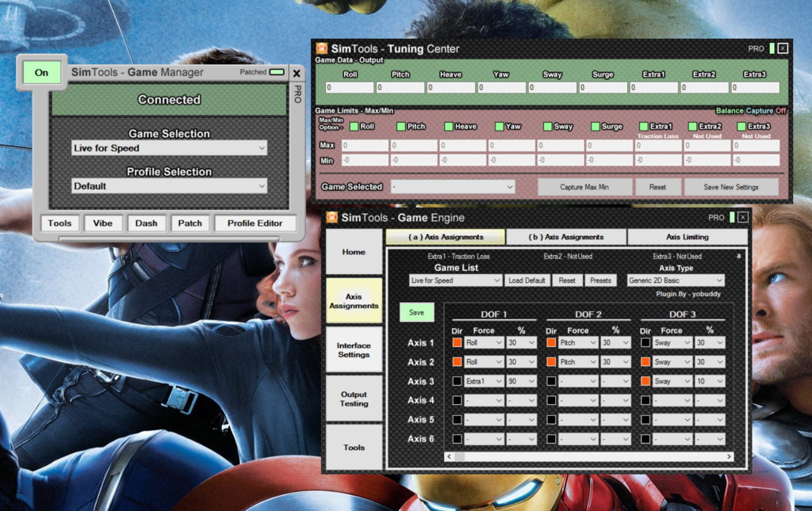Toggle Extra2 Max/Min option checkbox

pyautogui.click(x=692, y=126)
